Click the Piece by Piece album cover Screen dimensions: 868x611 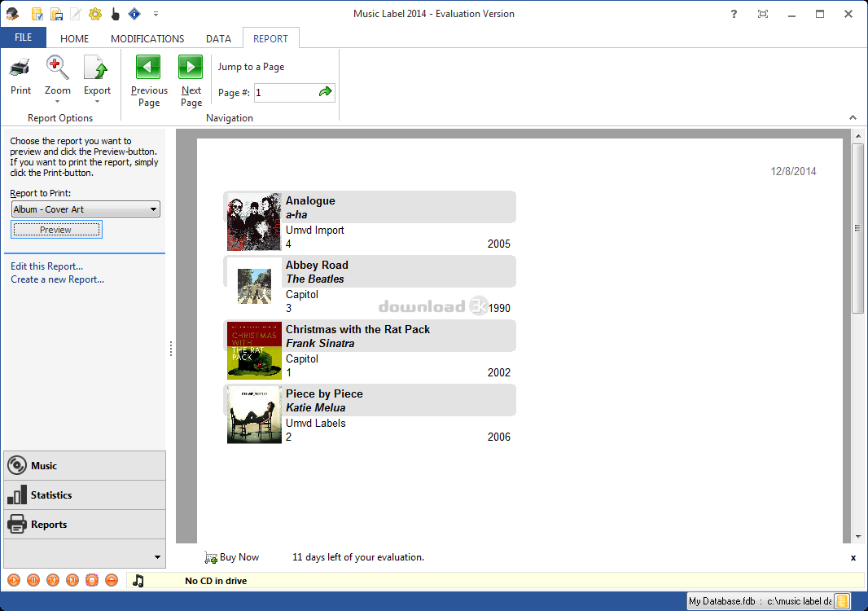(x=254, y=415)
